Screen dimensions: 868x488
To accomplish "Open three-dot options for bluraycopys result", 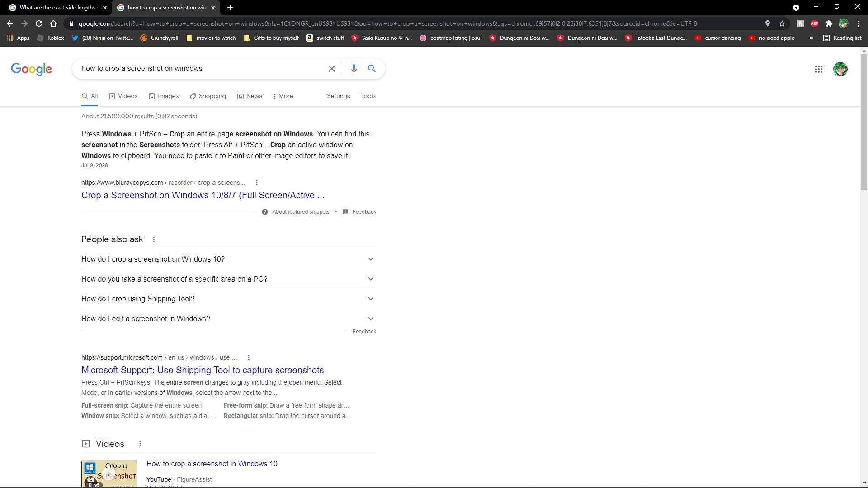I will 257,183.
